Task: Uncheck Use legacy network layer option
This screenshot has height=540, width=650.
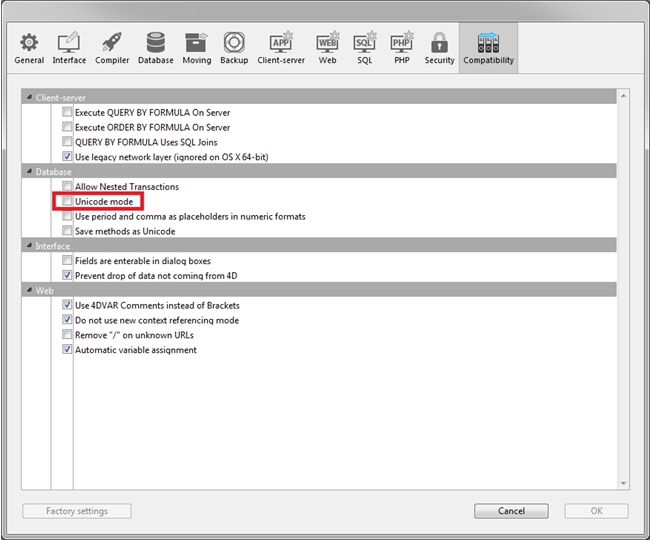Action: [x=67, y=157]
